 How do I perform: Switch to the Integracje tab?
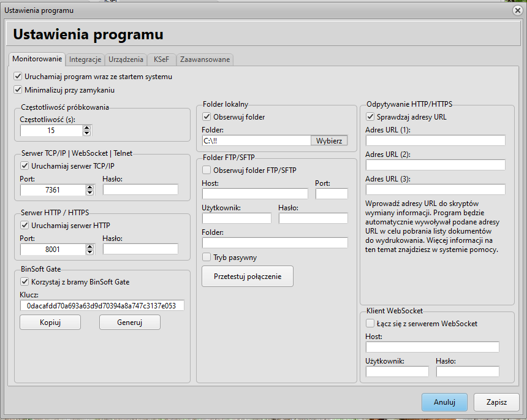tap(85, 59)
